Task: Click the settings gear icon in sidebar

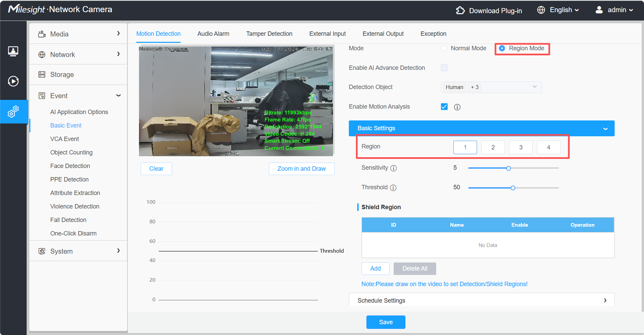Action: (x=13, y=112)
